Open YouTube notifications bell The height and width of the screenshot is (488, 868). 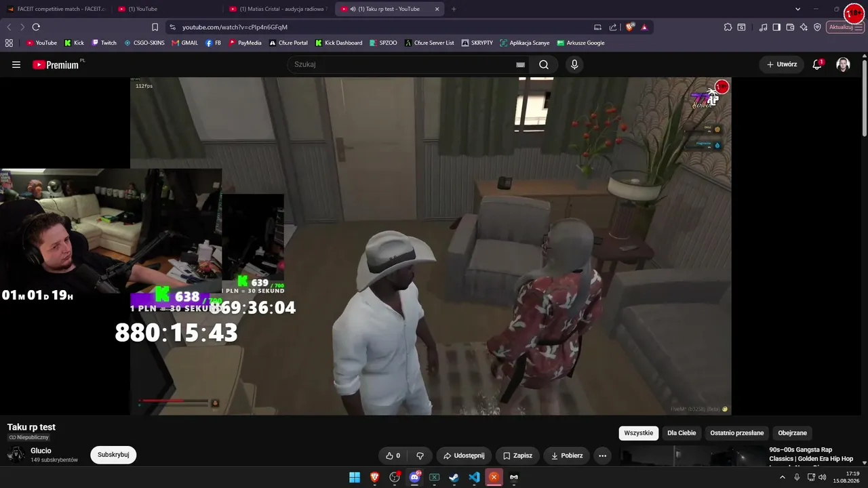tap(817, 64)
